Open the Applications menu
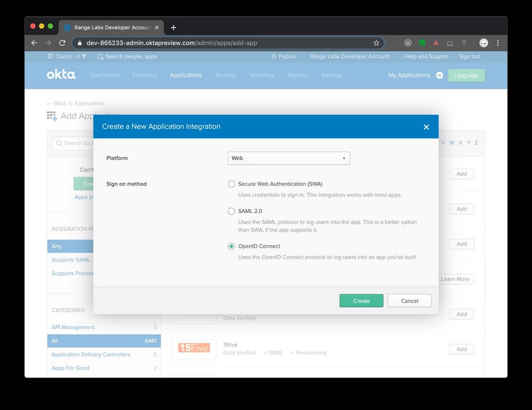Image resolution: width=532 pixels, height=410 pixels. (x=186, y=75)
